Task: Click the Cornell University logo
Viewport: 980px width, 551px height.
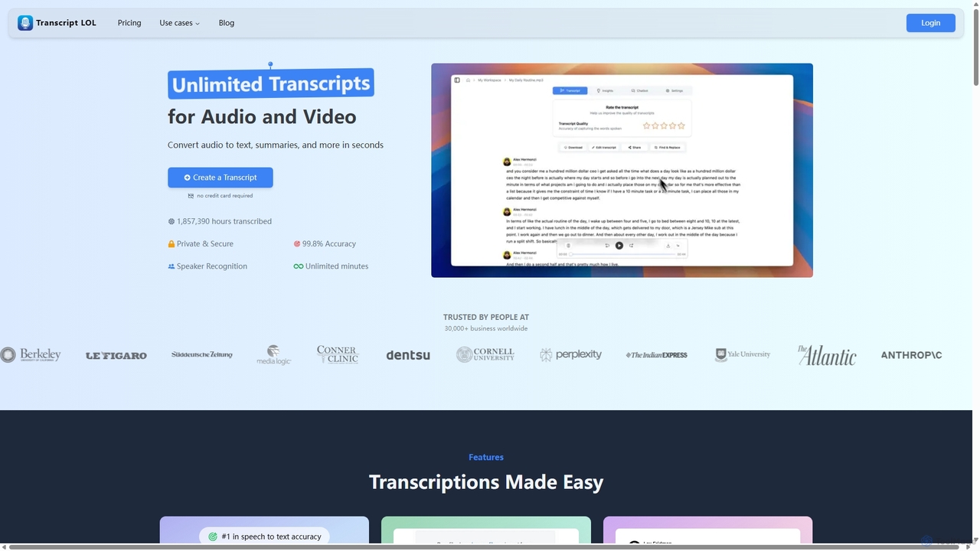Action: 485,354
